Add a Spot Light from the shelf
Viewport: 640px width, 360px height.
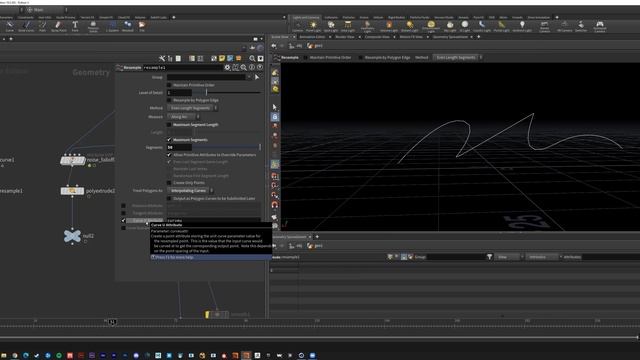(331, 27)
